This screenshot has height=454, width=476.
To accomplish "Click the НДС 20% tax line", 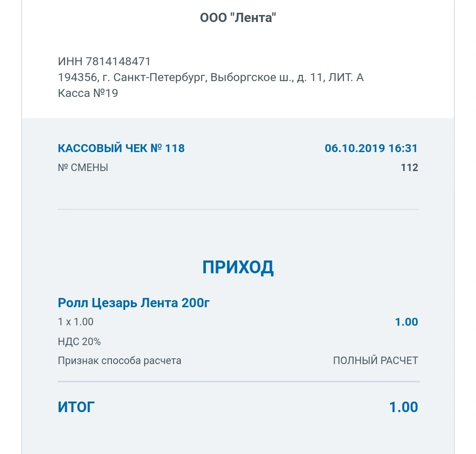I will click(79, 341).
